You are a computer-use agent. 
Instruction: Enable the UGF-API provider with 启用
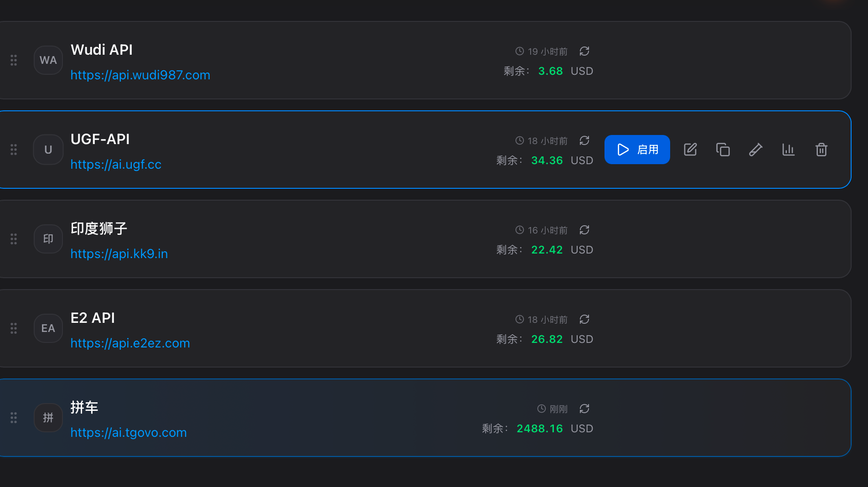637,150
